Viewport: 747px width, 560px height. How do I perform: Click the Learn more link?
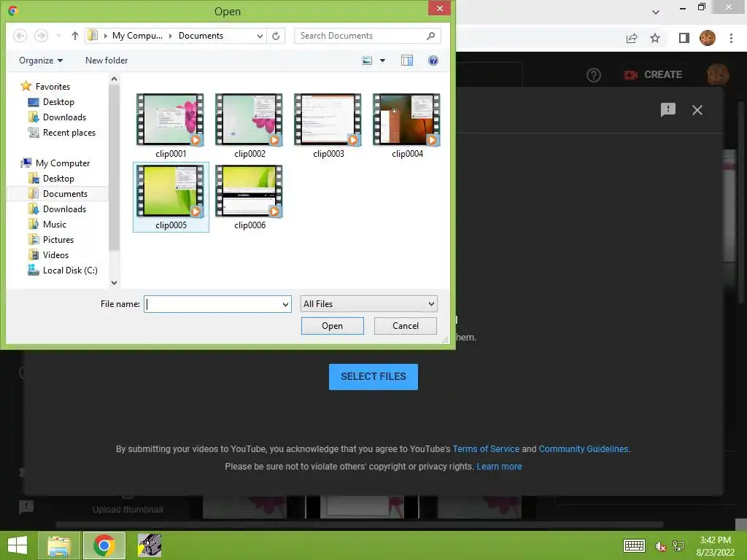[499, 467]
